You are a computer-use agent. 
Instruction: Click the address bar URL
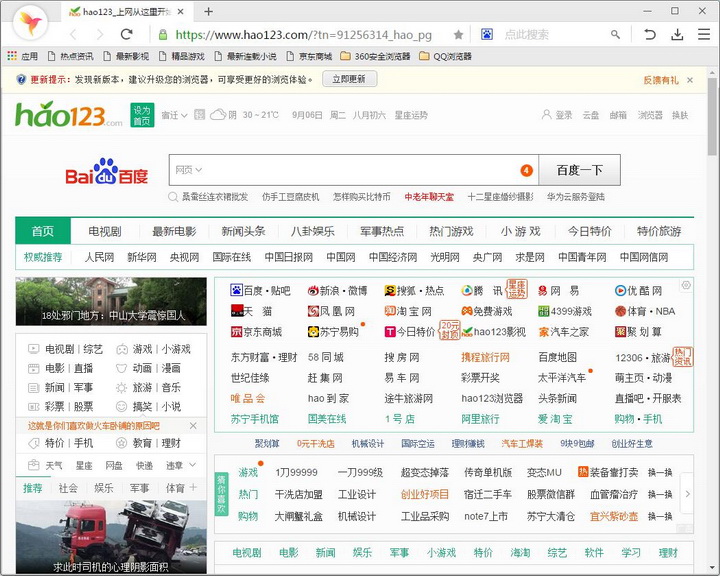click(x=304, y=34)
